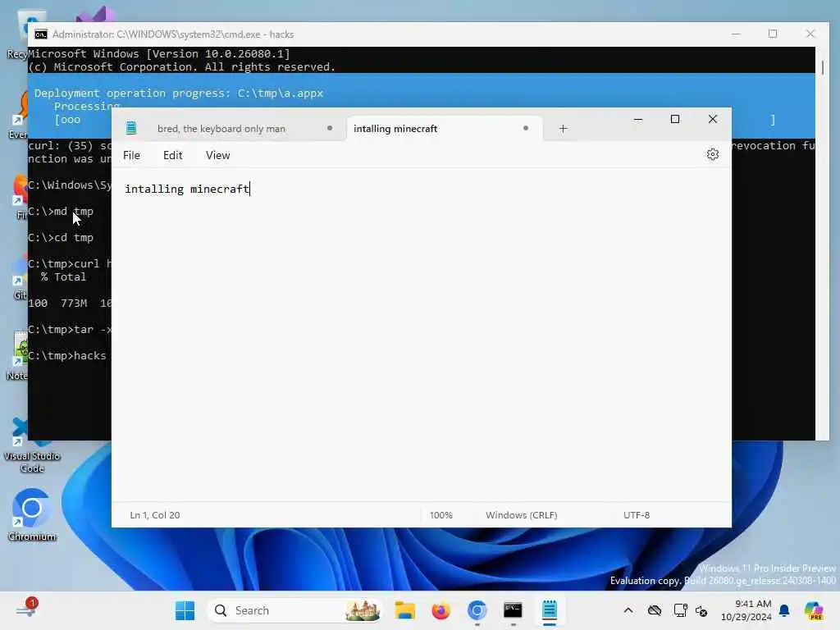Click the 'Deployment operation progress' line in cmd
This screenshot has height=630, width=840.
point(178,94)
